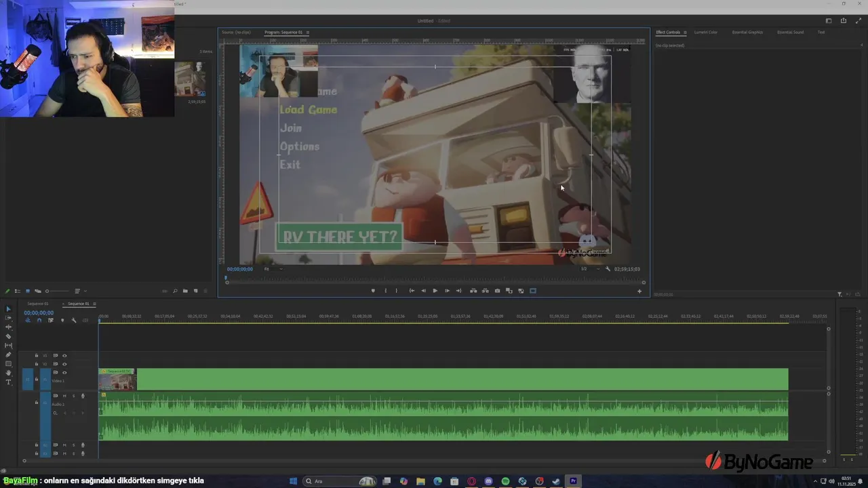This screenshot has width=868, height=488.
Task: Switch the Project panel to Icon View
Action: click(x=28, y=291)
